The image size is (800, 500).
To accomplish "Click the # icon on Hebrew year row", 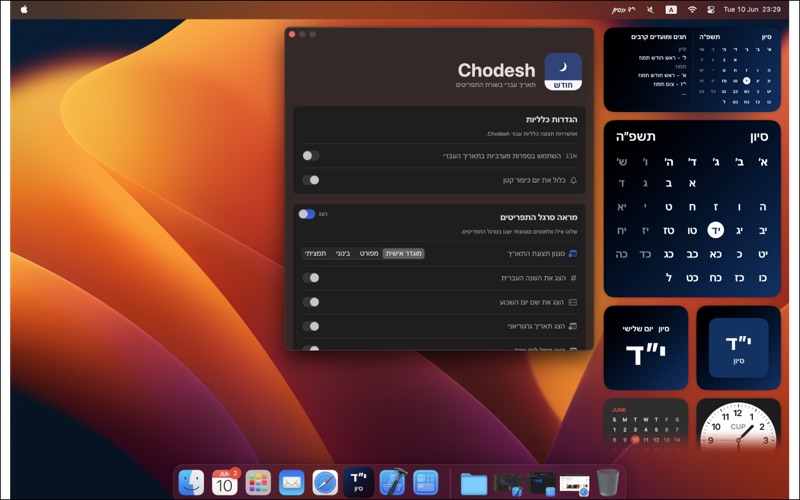I will [573, 278].
